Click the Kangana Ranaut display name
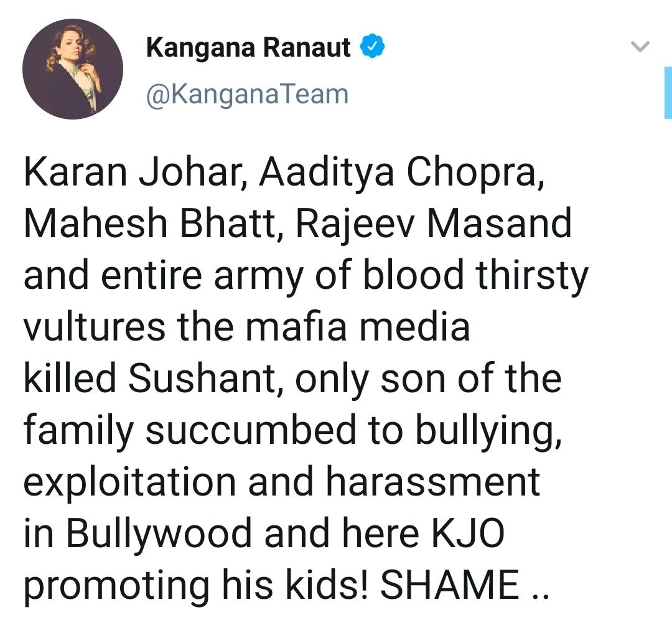672x625 pixels. pos(247,45)
